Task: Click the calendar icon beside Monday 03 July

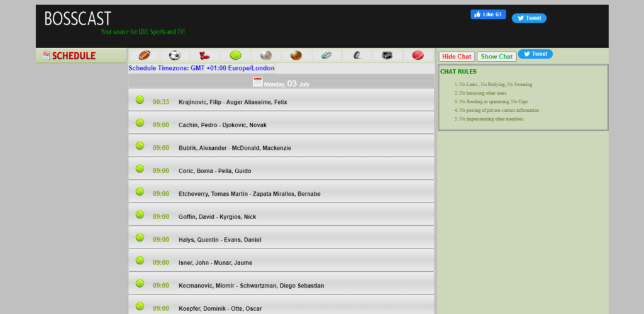Action: [x=257, y=82]
